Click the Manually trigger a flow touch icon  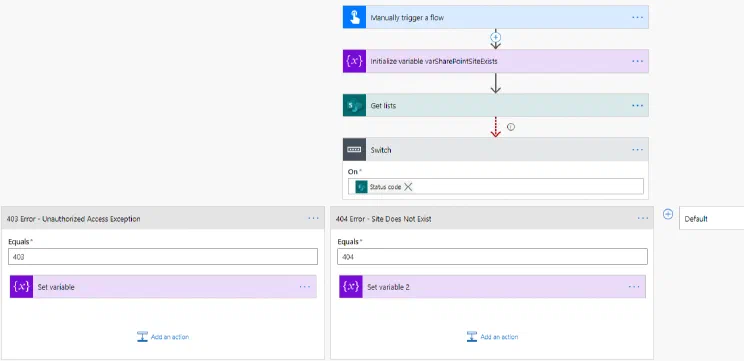[354, 18]
